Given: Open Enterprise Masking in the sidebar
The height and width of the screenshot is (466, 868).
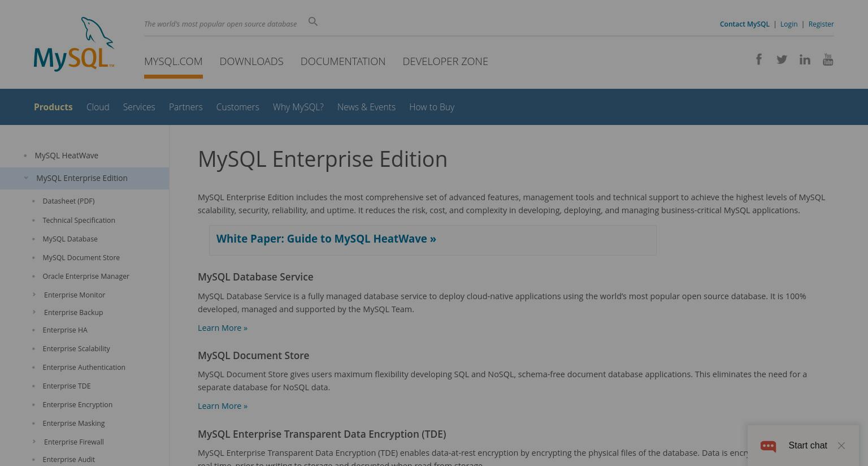Looking at the screenshot, I should pyautogui.click(x=73, y=424).
